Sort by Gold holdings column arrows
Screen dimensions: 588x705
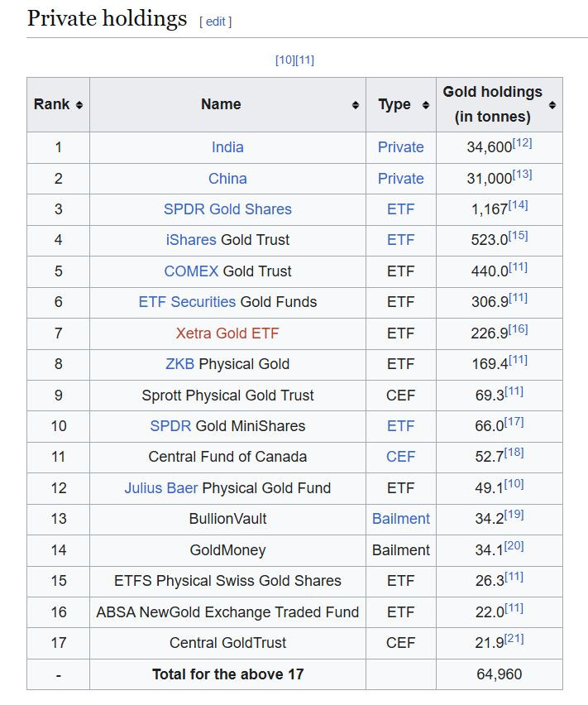tap(552, 105)
